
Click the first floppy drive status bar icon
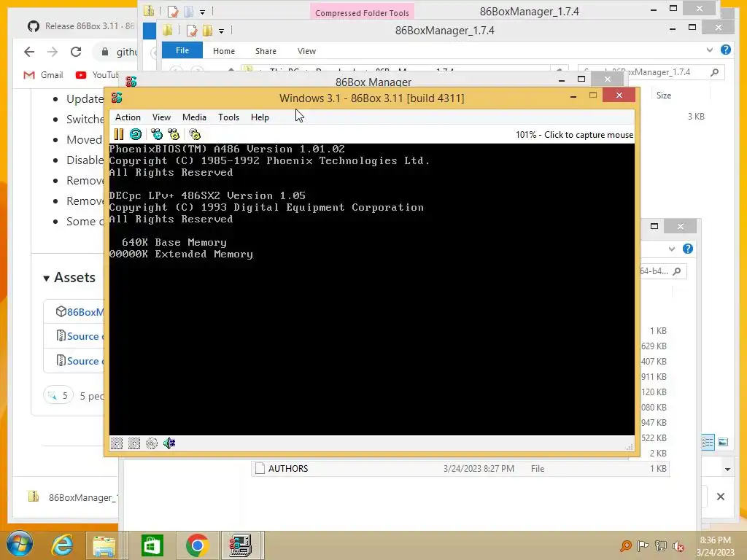[x=117, y=443]
